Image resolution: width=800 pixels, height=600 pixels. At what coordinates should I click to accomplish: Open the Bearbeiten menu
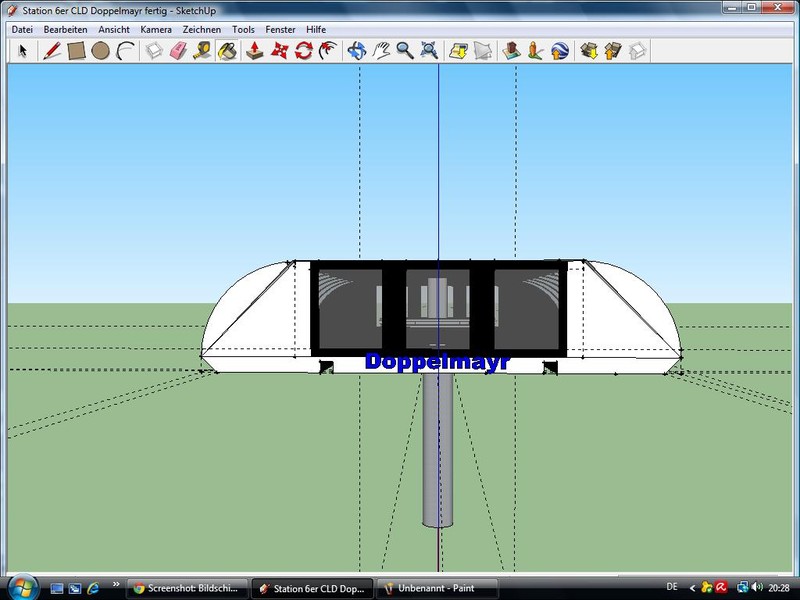click(65, 30)
